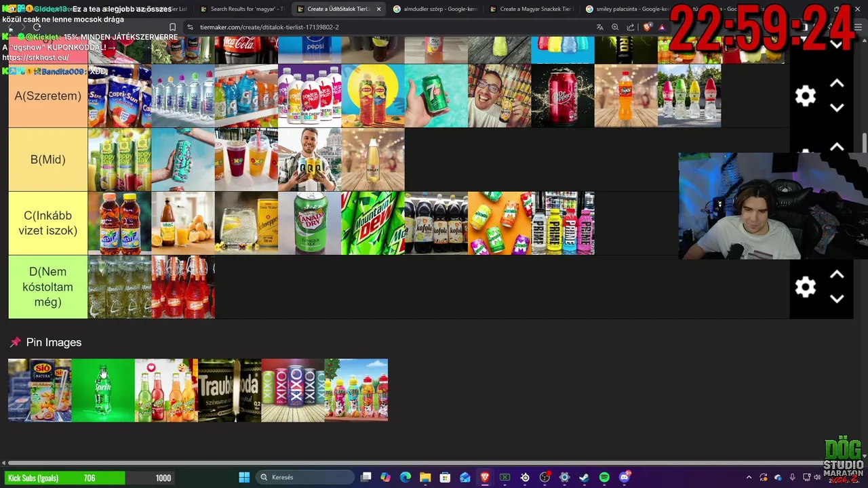Screen dimensions: 868x488
Task: Click the zoom magnifier icon in address bar
Action: (x=615, y=27)
